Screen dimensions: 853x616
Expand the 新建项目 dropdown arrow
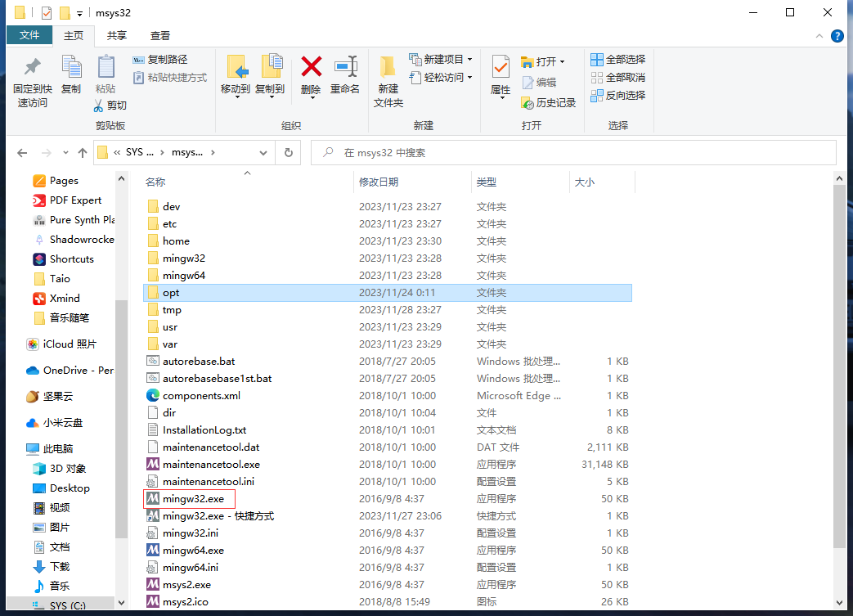472,59
